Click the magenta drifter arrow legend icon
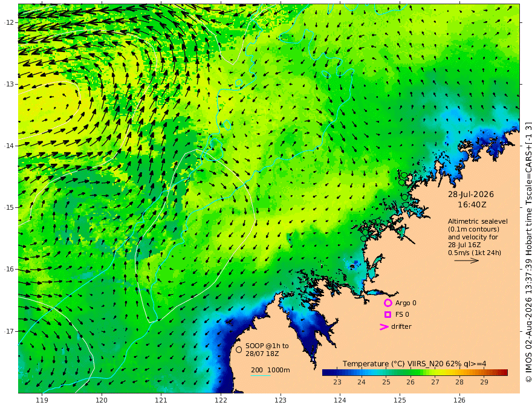Image resolution: width=532 pixels, height=411 pixels. coord(384,327)
